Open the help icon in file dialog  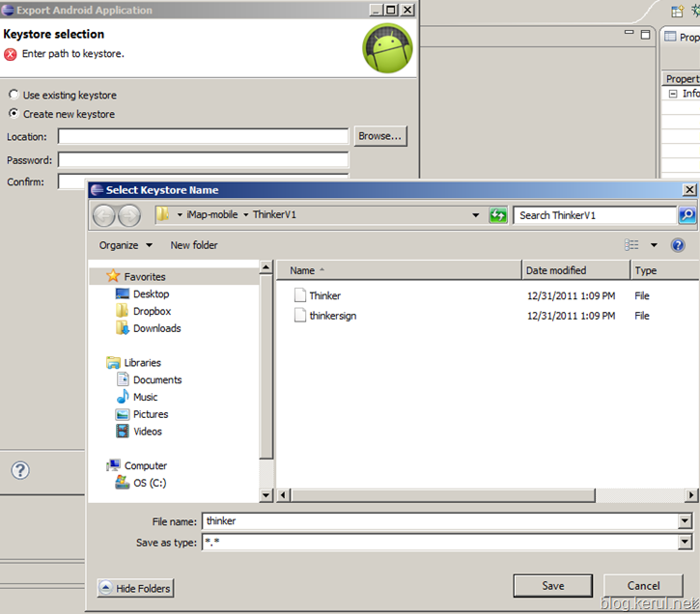coord(678,245)
